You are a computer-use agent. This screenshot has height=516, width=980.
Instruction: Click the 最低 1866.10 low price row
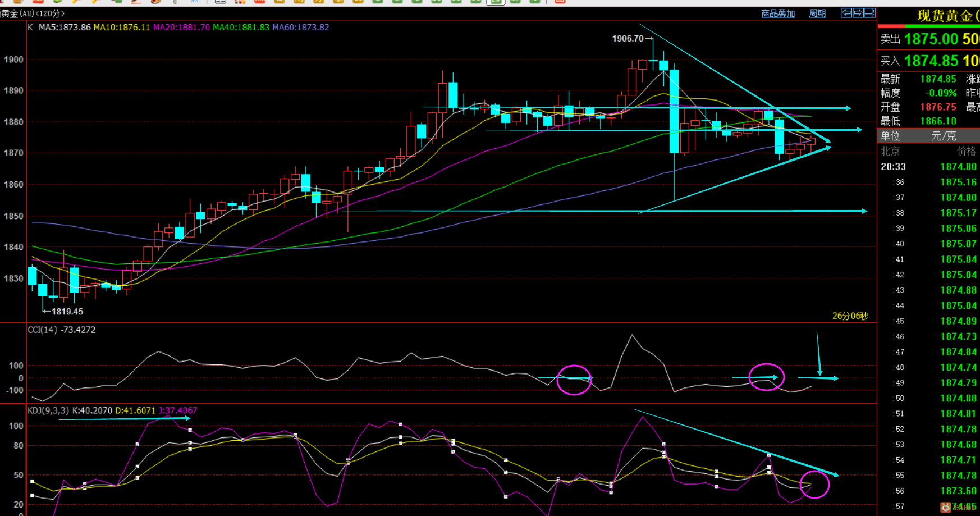click(x=918, y=121)
